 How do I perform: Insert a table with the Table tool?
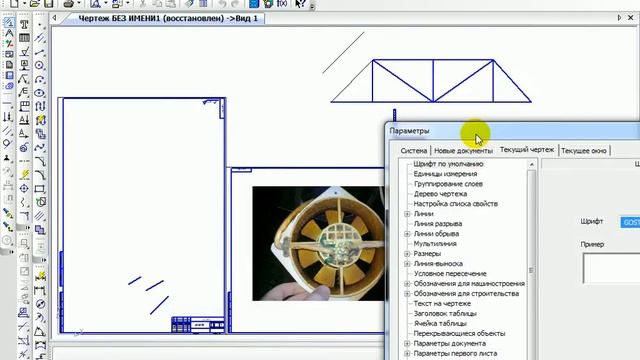coord(24,38)
